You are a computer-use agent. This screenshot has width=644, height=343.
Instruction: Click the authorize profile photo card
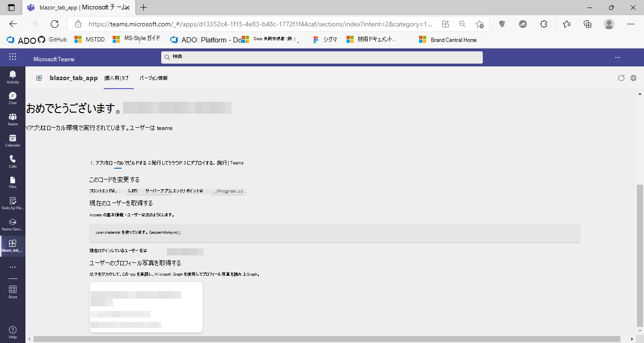click(x=146, y=307)
